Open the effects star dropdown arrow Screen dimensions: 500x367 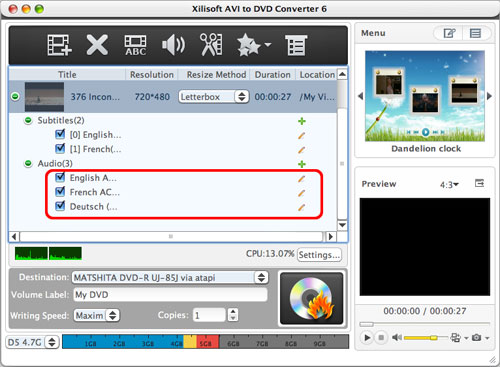click(x=268, y=44)
